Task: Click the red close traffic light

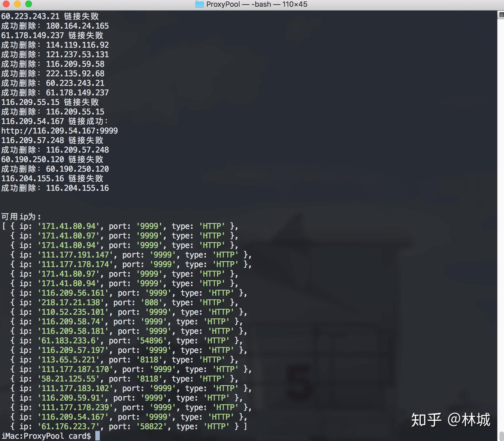Action: pyautogui.click(x=6, y=4)
